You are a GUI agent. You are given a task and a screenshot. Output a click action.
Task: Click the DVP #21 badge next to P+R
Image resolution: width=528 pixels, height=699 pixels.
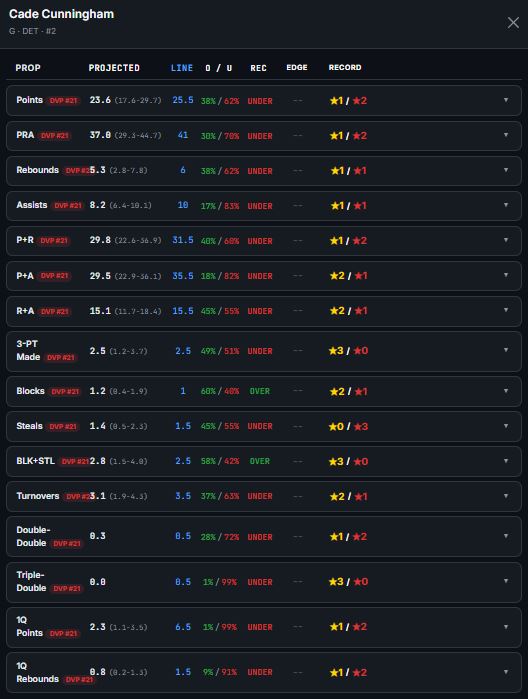(54, 241)
